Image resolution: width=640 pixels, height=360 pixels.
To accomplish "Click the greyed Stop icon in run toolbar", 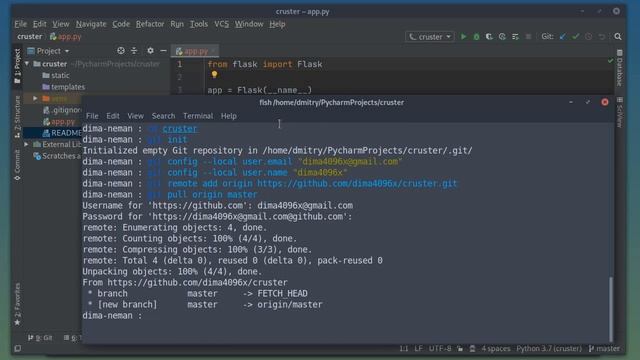I will pyautogui.click(x=529, y=37).
